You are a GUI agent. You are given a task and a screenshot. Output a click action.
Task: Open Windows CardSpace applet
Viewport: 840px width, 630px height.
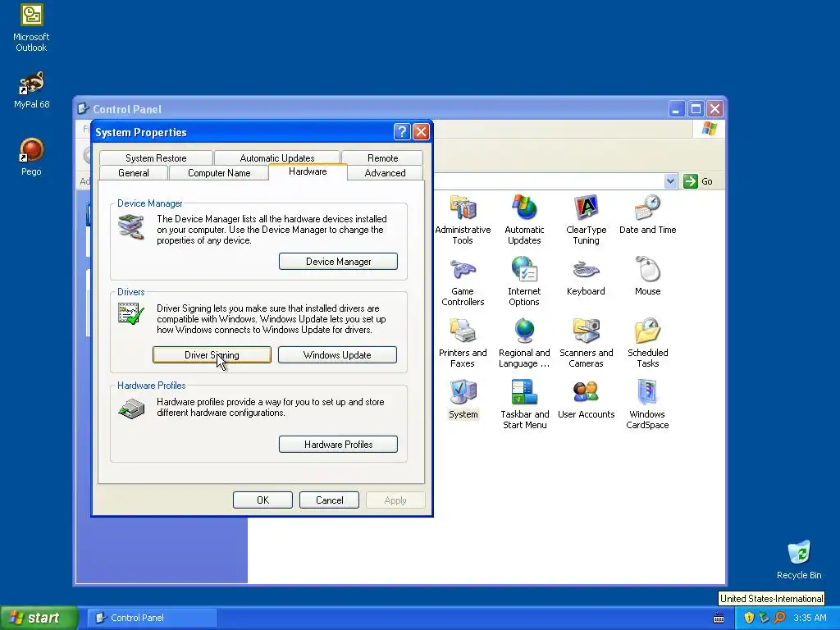click(647, 404)
